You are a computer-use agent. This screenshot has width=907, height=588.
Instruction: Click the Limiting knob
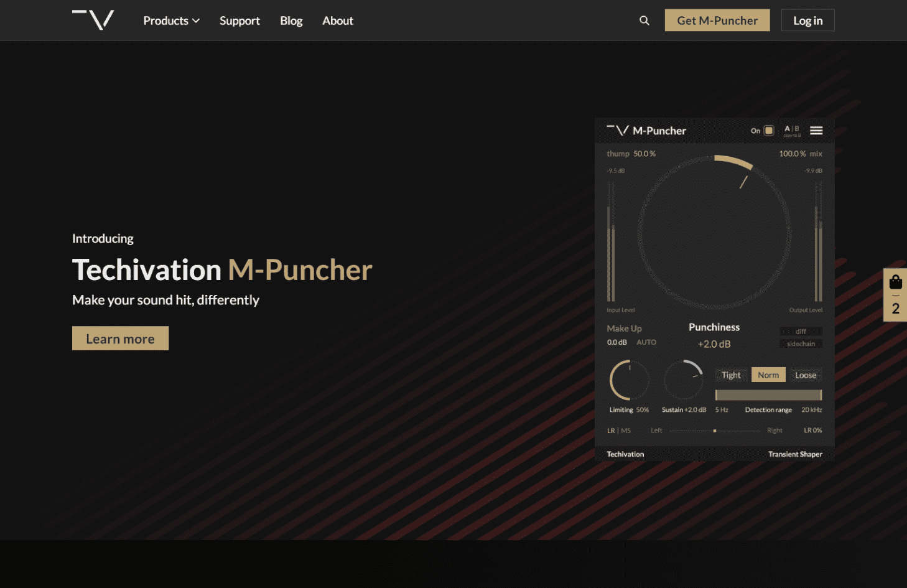[x=629, y=380]
